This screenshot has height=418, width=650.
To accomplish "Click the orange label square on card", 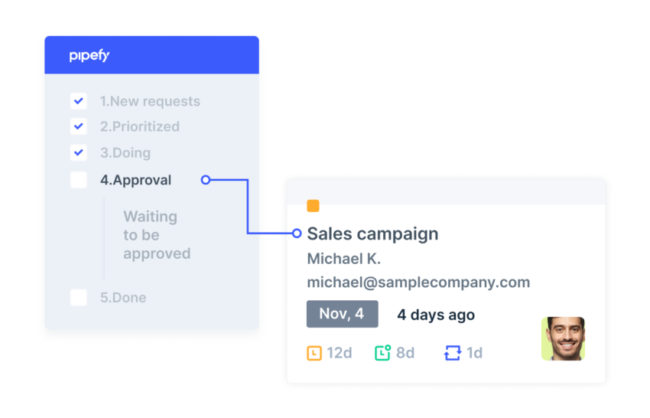I will coord(313,206).
